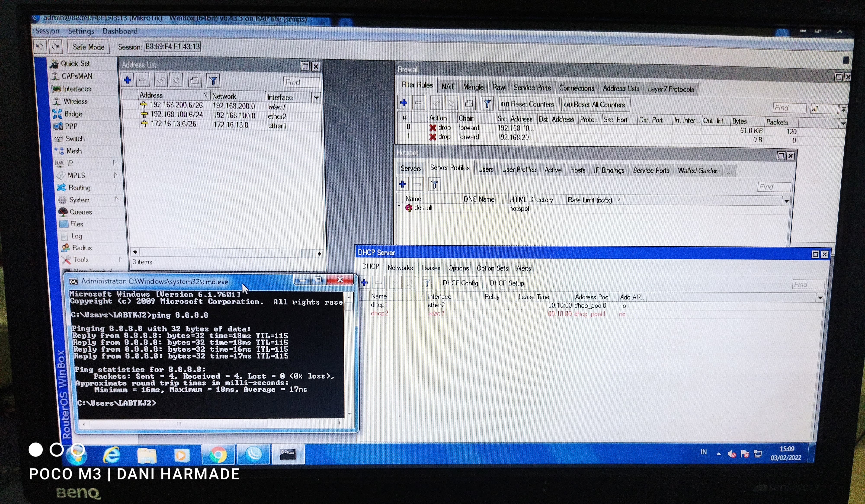
Task: Open the Wireless menu in sidebar
Action: click(x=75, y=101)
